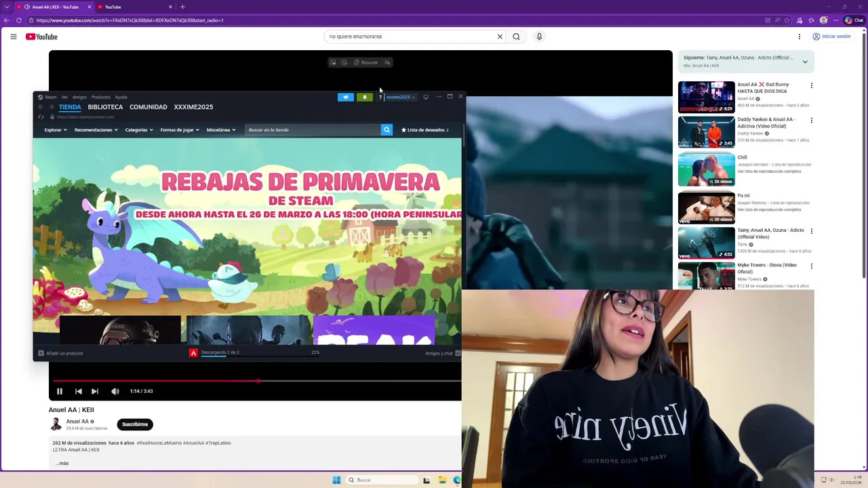
Task: Open the Steam Amigos menu
Action: coord(79,97)
